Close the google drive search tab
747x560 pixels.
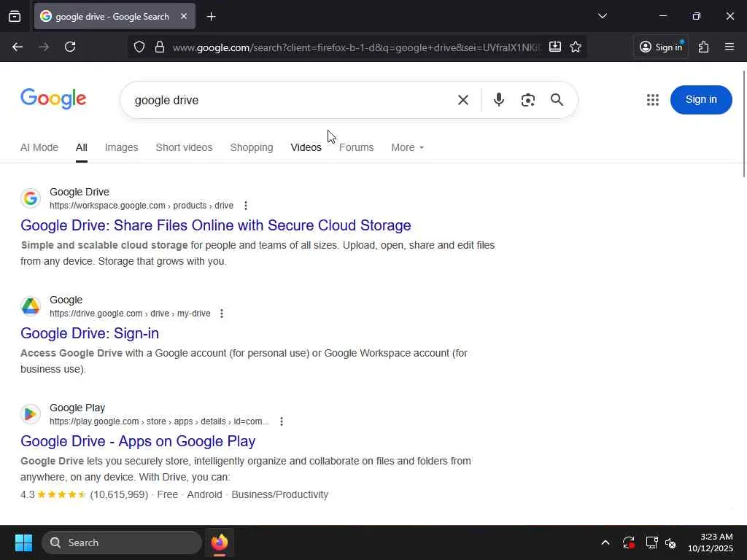(x=184, y=16)
